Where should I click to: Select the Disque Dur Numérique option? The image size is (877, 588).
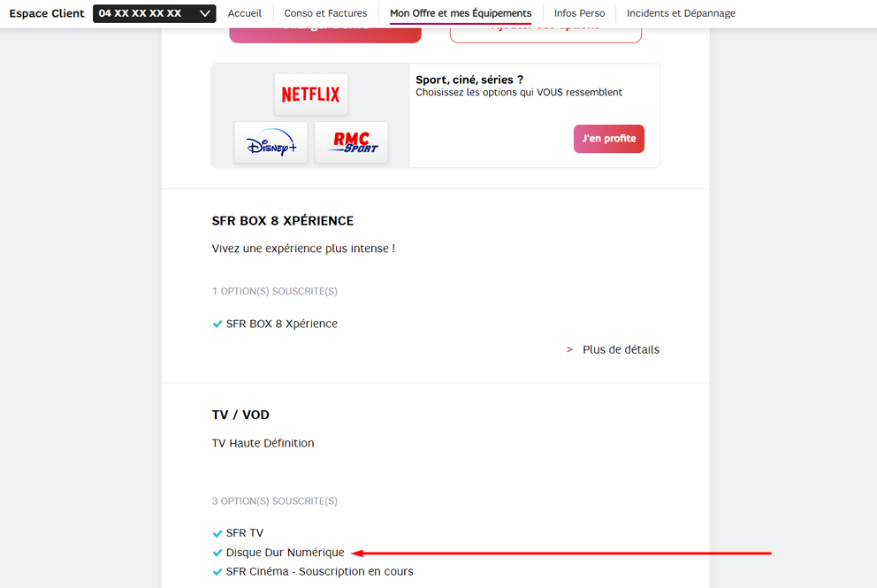click(285, 553)
